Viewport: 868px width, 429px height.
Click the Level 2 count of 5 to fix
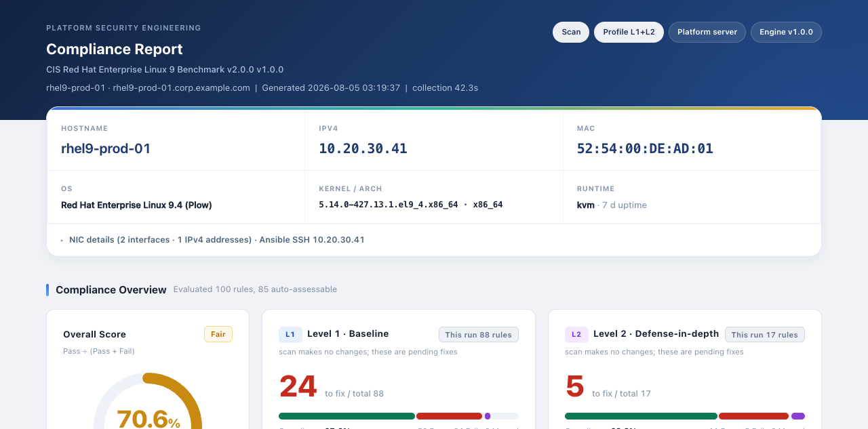click(574, 386)
